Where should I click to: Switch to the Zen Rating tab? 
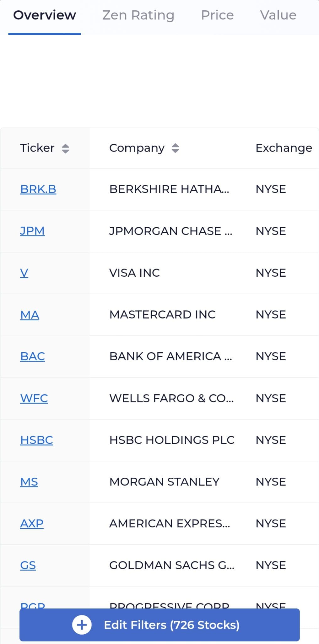[x=138, y=15]
